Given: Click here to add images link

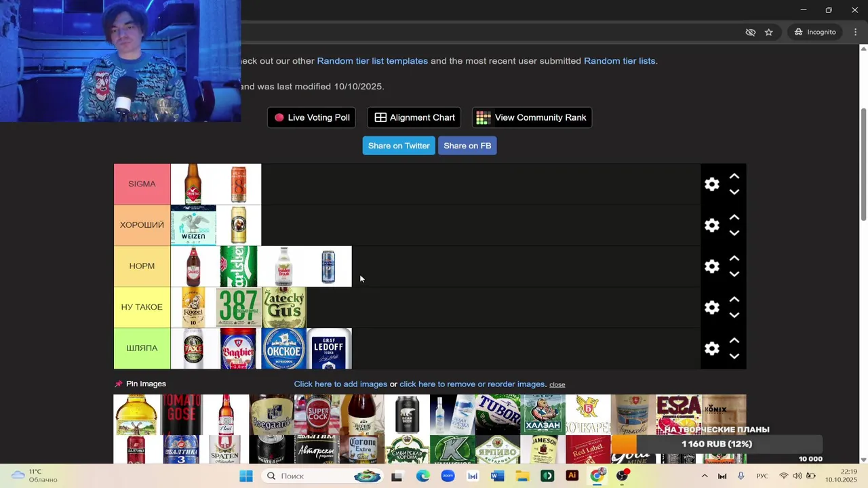Looking at the screenshot, I should (x=340, y=384).
